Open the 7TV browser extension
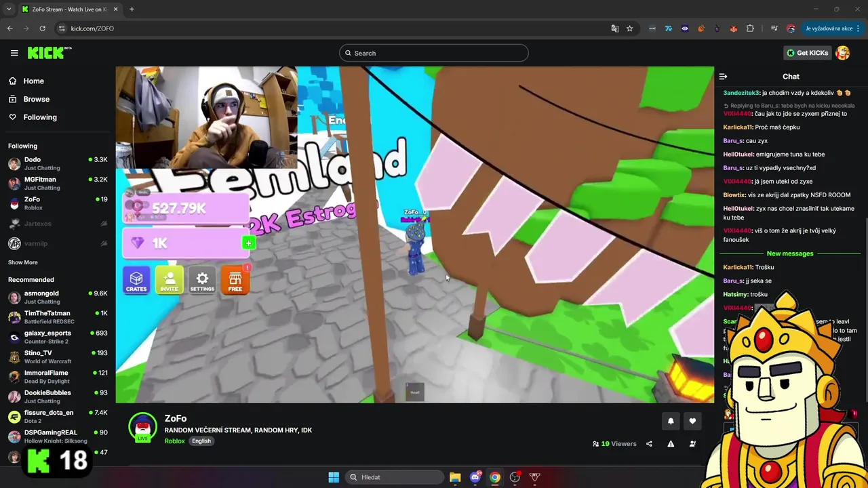Image resolution: width=868 pixels, height=488 pixels. pos(668,28)
